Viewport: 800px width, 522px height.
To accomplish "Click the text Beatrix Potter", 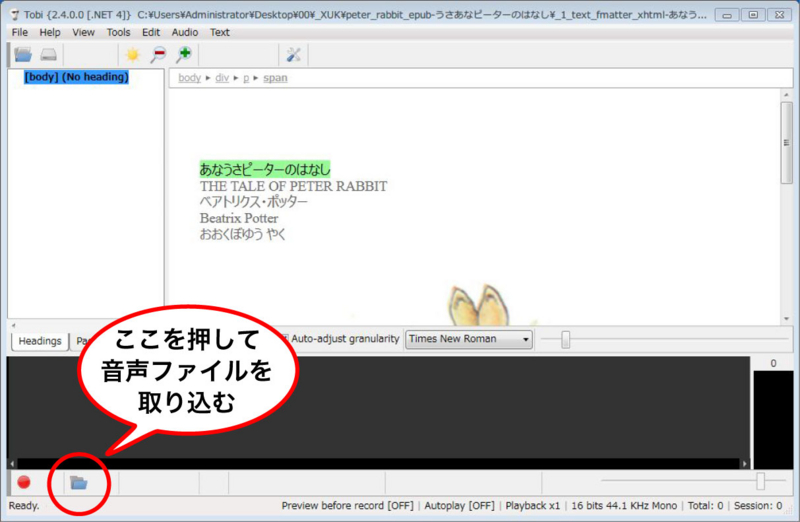I will 239,218.
